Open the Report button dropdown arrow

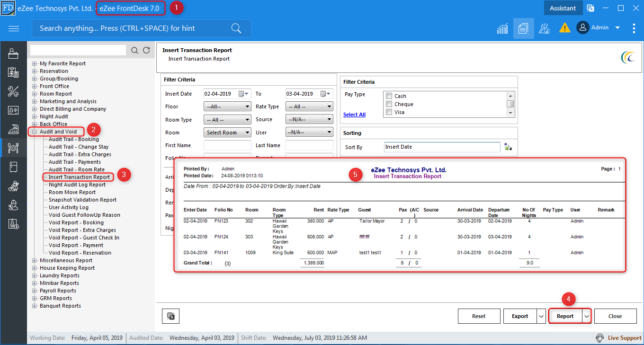click(x=587, y=316)
